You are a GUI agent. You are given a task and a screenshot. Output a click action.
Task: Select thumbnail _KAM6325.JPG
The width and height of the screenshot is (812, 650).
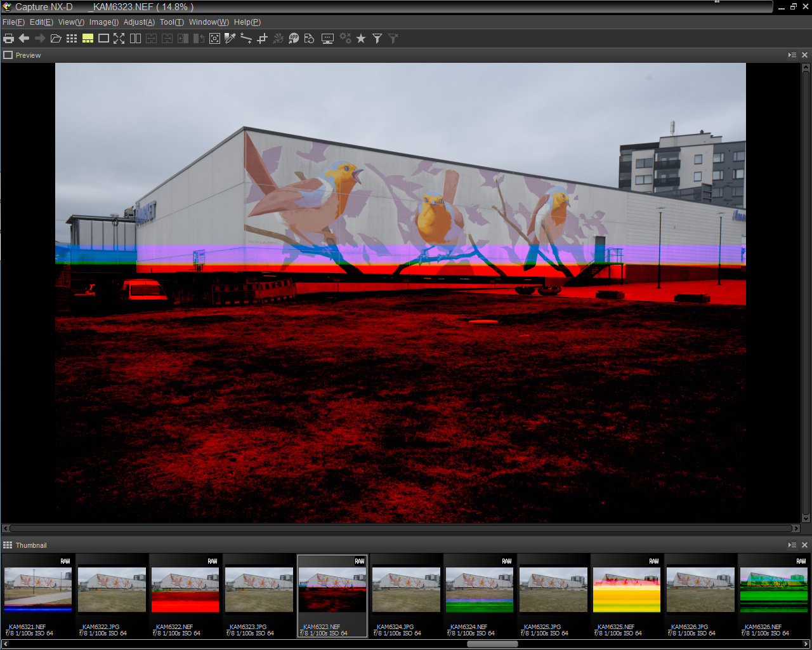point(553,595)
